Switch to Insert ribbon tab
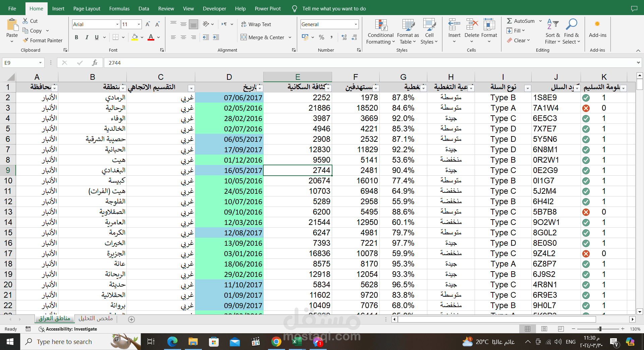 coord(58,9)
